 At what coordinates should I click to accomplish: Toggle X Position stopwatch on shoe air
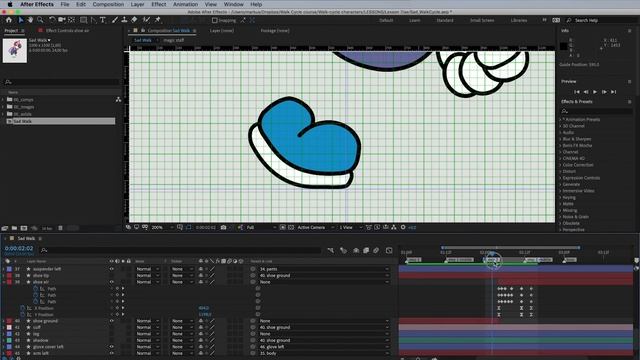click(22, 308)
